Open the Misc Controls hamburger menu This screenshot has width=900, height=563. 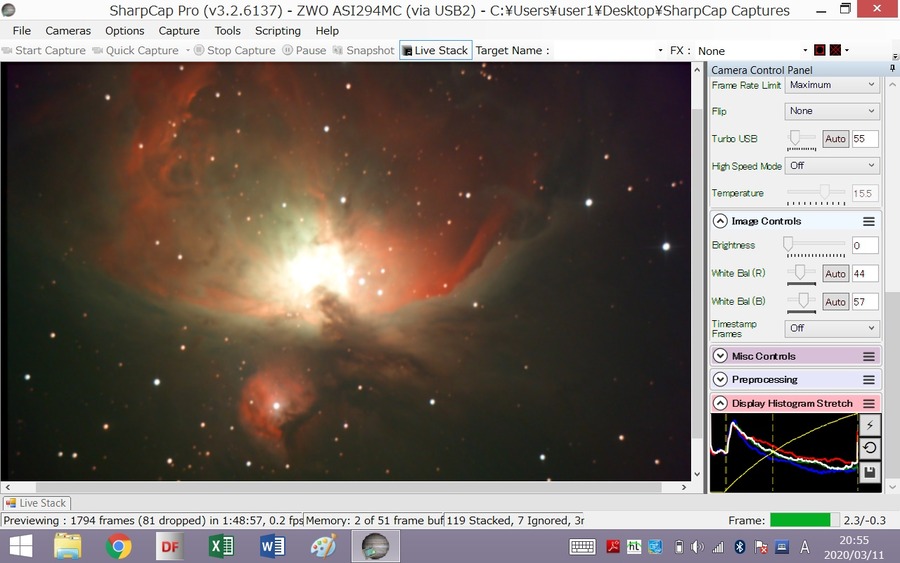[869, 356]
